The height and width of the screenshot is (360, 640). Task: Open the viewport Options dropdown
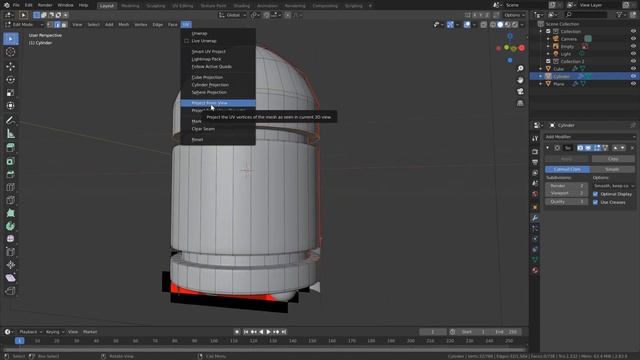(514, 15)
